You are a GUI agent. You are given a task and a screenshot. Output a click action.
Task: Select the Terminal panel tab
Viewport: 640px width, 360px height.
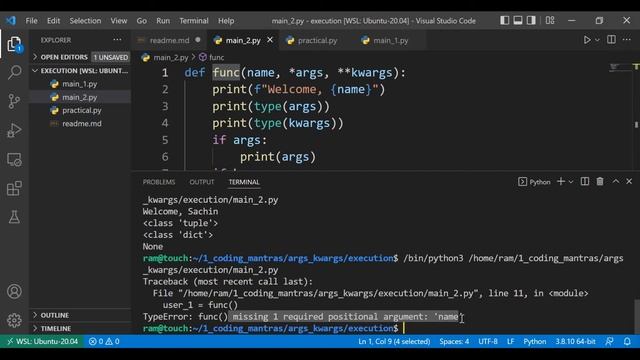(x=244, y=182)
